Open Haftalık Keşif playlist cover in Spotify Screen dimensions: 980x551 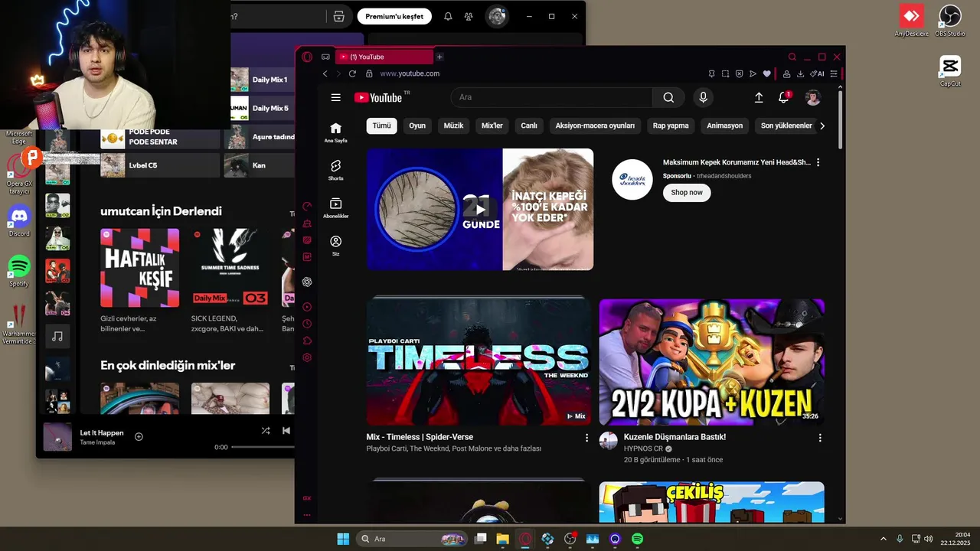[139, 268]
